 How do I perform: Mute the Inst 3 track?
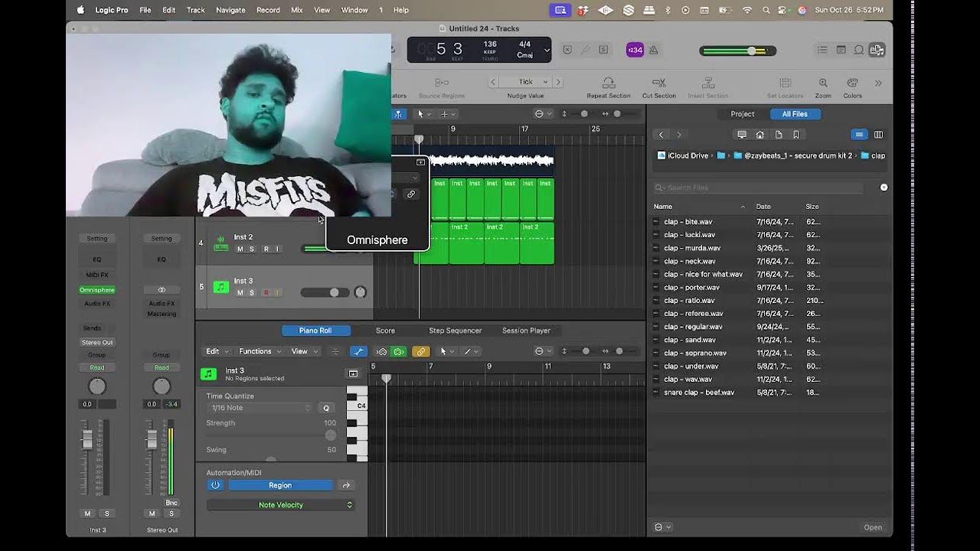coord(240,292)
